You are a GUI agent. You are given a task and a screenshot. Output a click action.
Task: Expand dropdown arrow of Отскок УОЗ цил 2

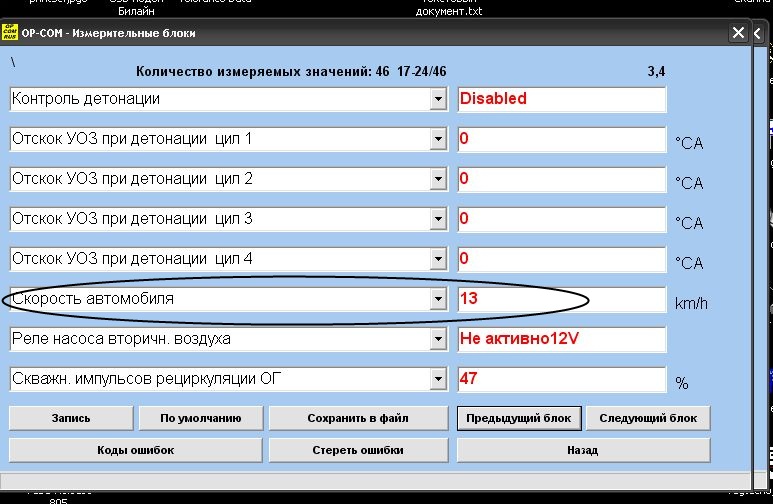(438, 179)
